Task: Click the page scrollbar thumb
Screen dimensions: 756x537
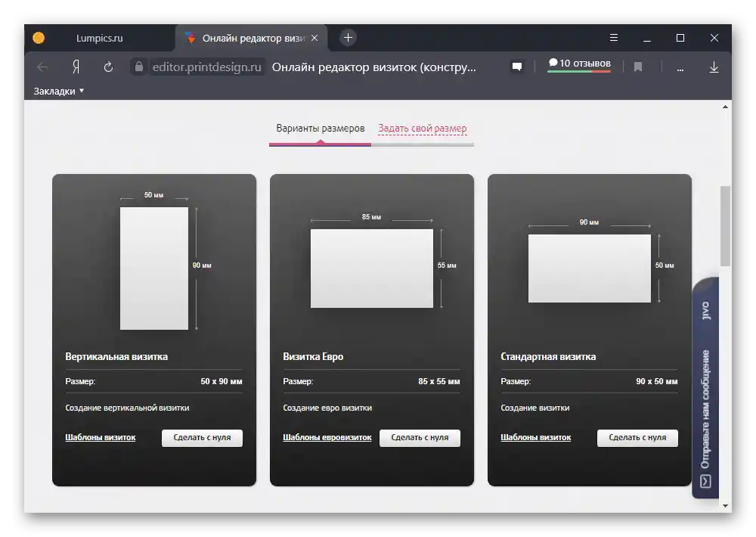Action: [725, 226]
